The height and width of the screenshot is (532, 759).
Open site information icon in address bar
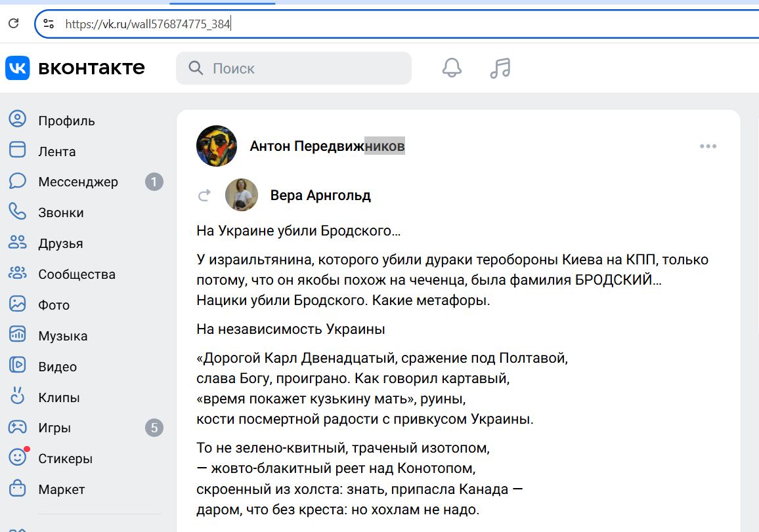click(x=49, y=24)
